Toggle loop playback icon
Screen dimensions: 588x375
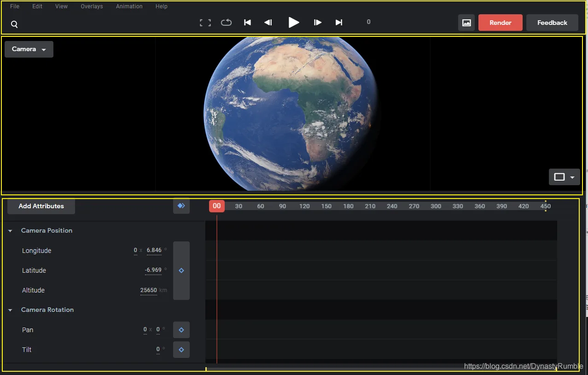[226, 22]
